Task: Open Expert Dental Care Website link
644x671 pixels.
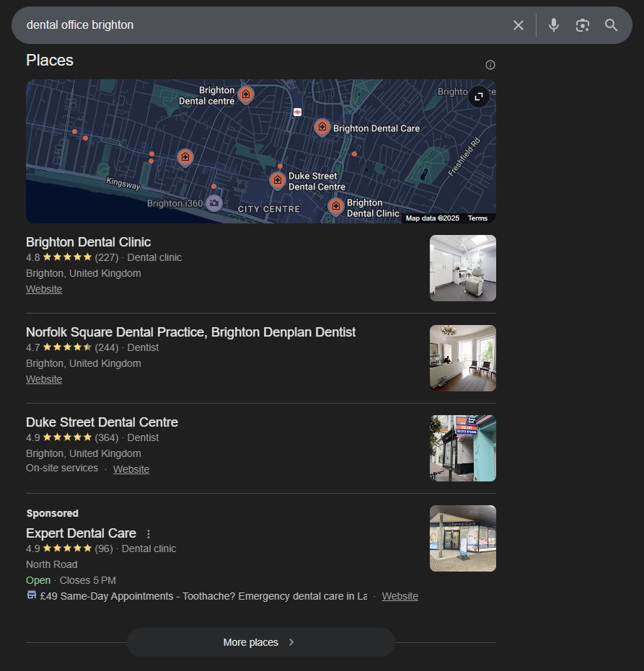Action: (x=400, y=596)
